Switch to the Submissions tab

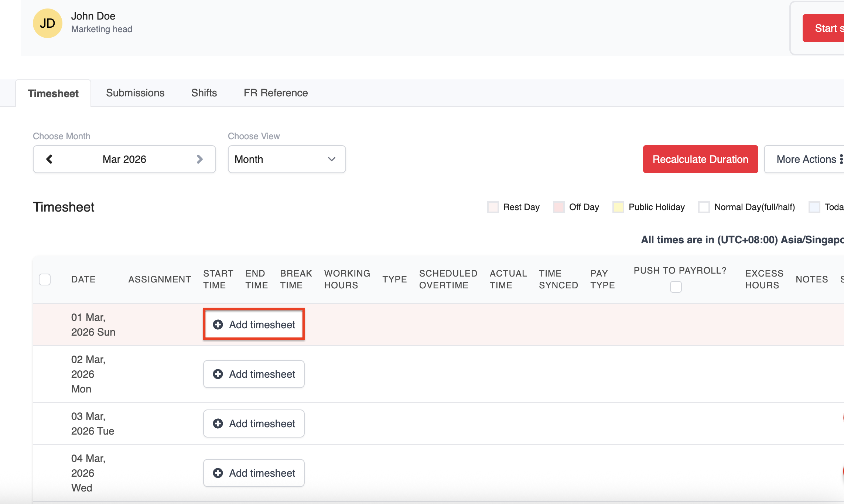[135, 93]
